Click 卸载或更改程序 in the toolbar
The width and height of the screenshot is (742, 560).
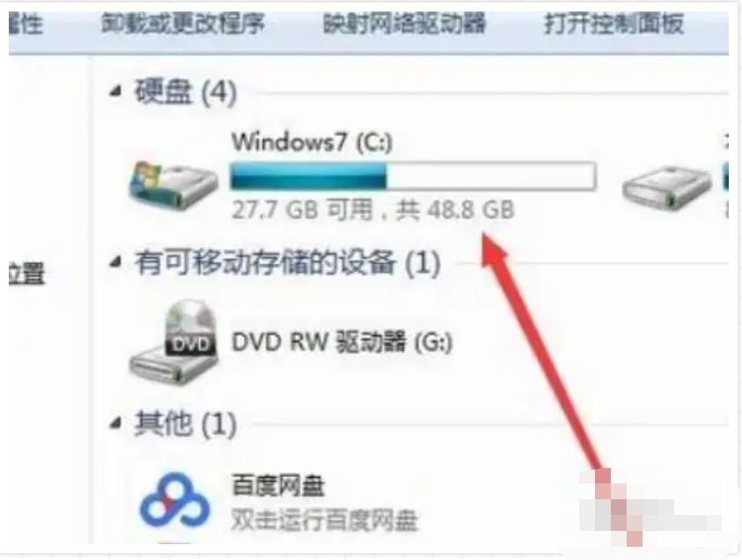point(183,24)
